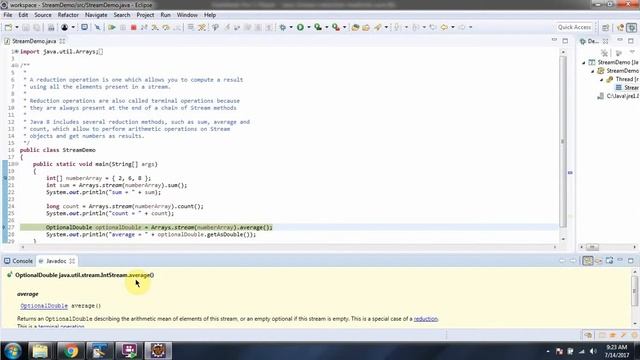Click the New file toolbar icon
The width and height of the screenshot is (640, 360).
[8, 27]
